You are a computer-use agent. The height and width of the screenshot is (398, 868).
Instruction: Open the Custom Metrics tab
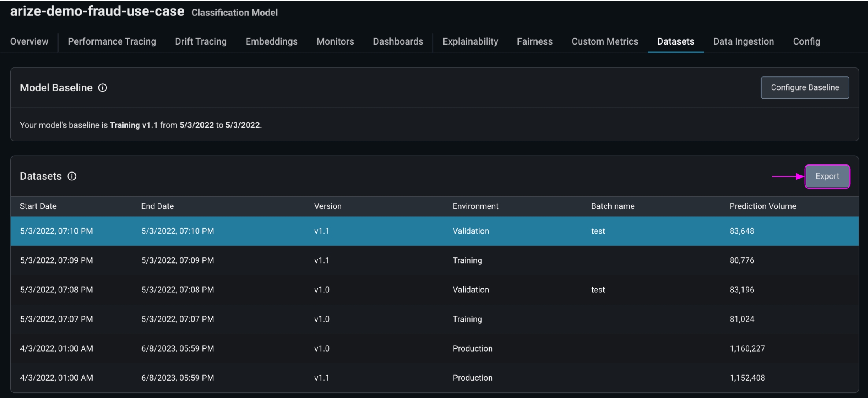click(x=605, y=41)
